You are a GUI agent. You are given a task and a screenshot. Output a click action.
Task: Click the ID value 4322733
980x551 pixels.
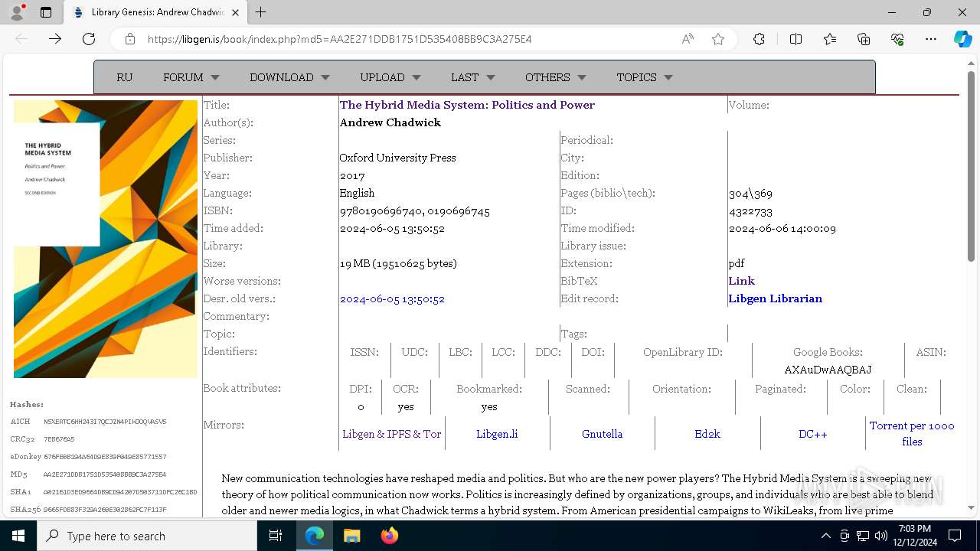(x=750, y=210)
